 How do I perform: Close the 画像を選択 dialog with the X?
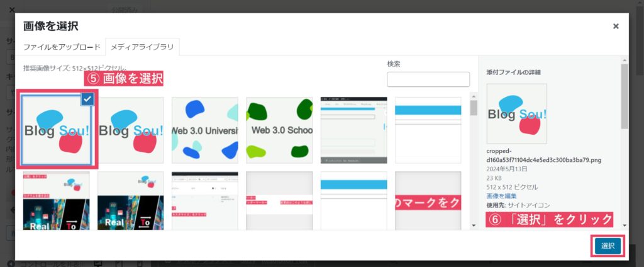[x=616, y=26]
